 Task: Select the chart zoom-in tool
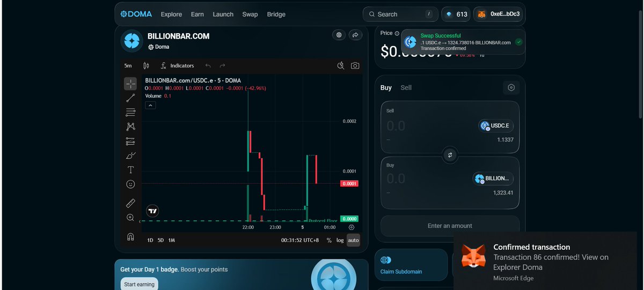130,218
